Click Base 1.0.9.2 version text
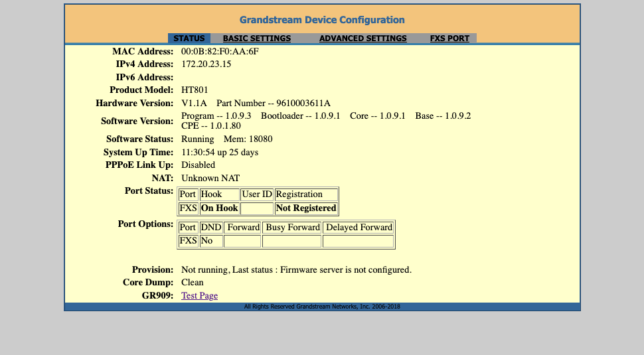This screenshot has height=355, width=644. click(x=443, y=115)
